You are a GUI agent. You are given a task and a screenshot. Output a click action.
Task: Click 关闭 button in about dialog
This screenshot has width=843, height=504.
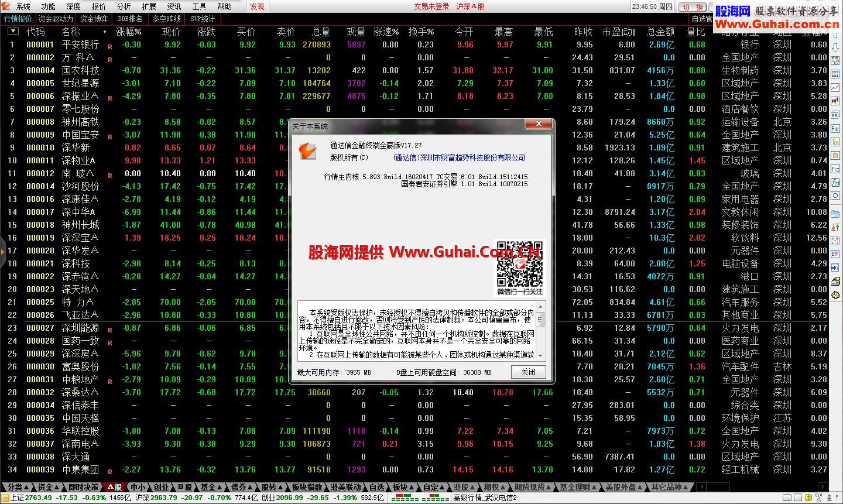(528, 372)
